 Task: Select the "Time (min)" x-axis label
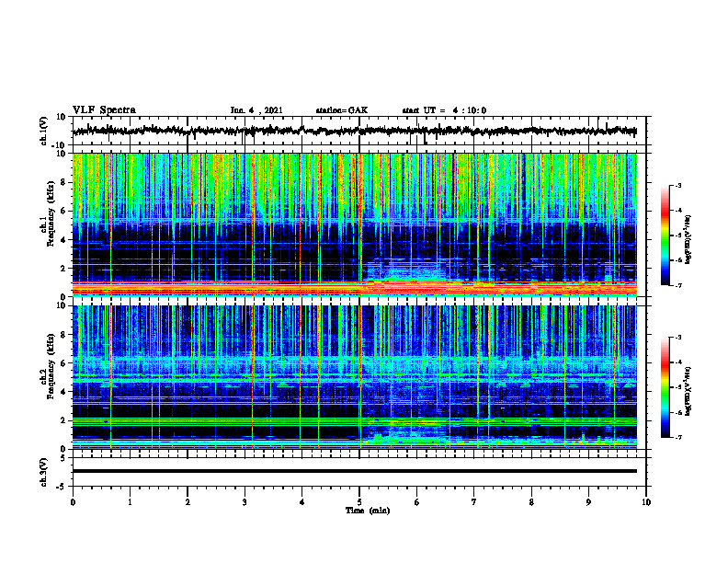pyautogui.click(x=368, y=511)
